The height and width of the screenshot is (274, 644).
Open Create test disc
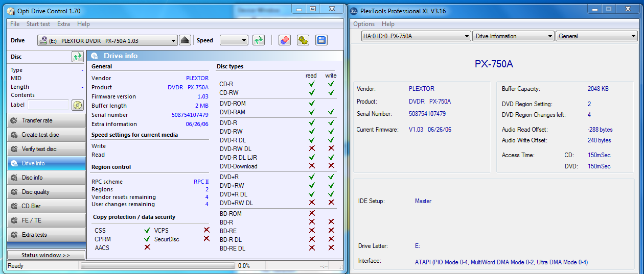click(47, 135)
